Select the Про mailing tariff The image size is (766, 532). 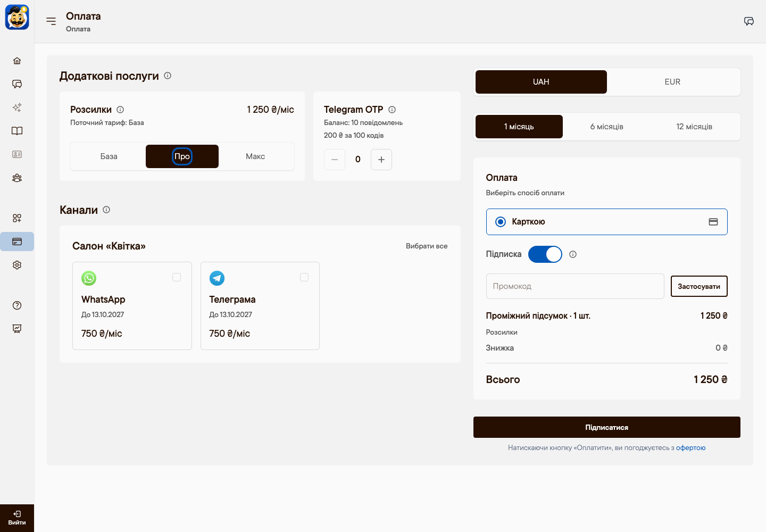click(x=182, y=156)
